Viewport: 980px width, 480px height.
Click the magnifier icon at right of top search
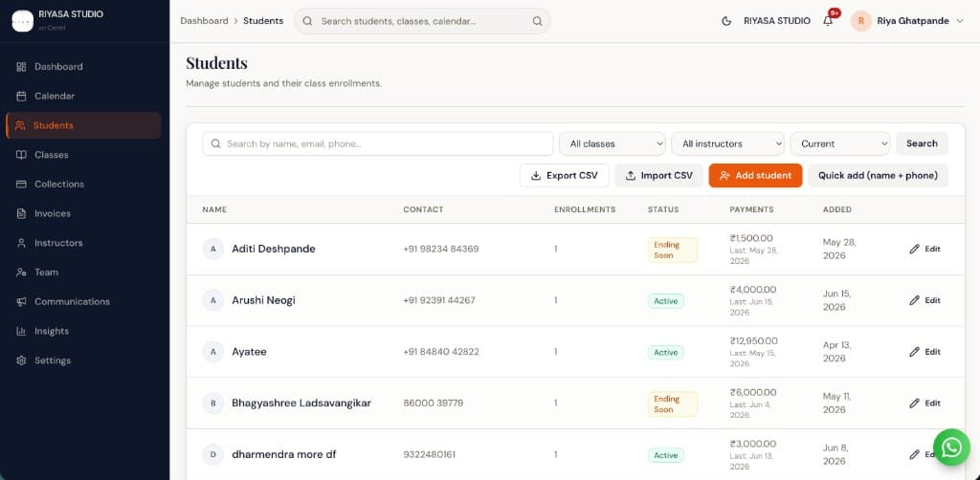[538, 21]
